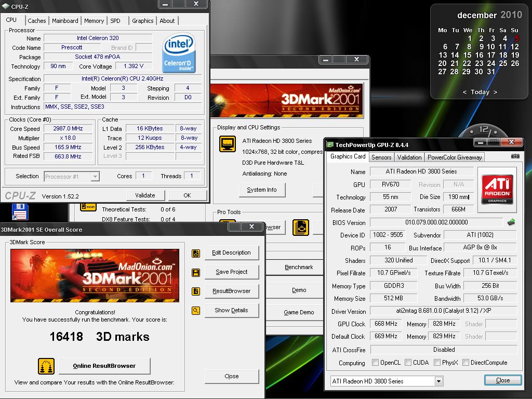Switch to the Graphics tab in CPU-Z
The image size is (532, 399).
point(142,21)
